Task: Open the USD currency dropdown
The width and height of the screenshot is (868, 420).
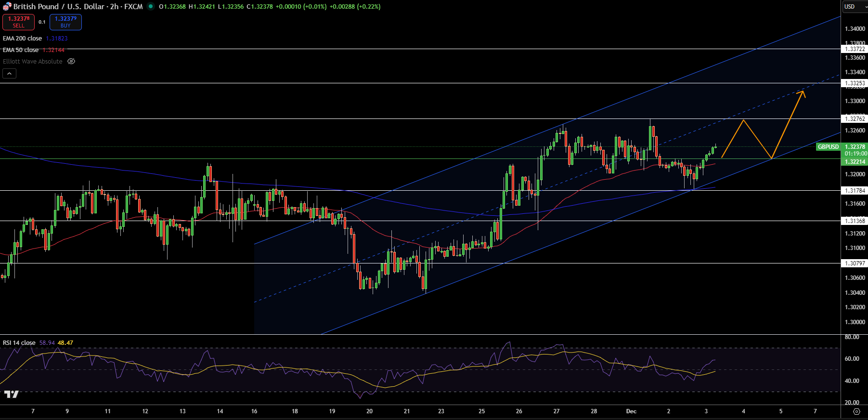Action: click(855, 6)
